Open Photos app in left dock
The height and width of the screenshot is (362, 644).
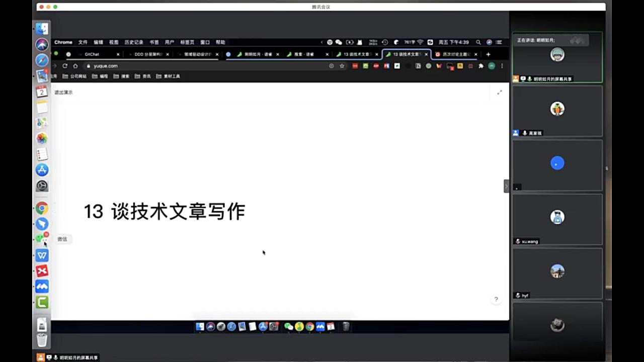tap(42, 138)
